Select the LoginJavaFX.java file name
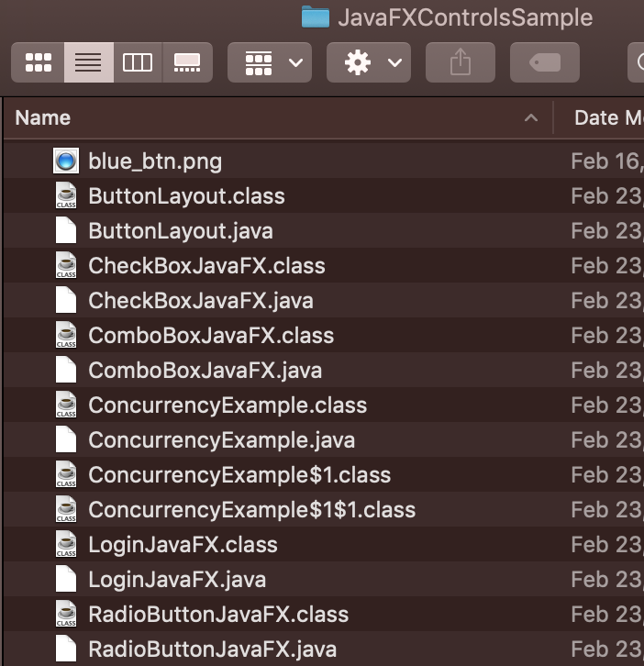Image resolution: width=644 pixels, height=666 pixels. (177, 580)
